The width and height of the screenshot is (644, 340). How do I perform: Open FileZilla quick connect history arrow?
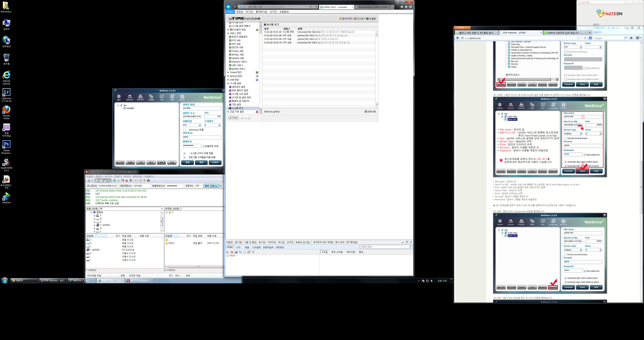click(220, 186)
